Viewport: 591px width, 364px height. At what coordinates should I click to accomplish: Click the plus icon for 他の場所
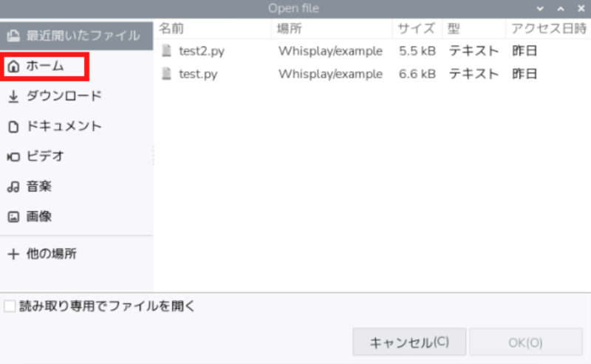tap(13, 254)
